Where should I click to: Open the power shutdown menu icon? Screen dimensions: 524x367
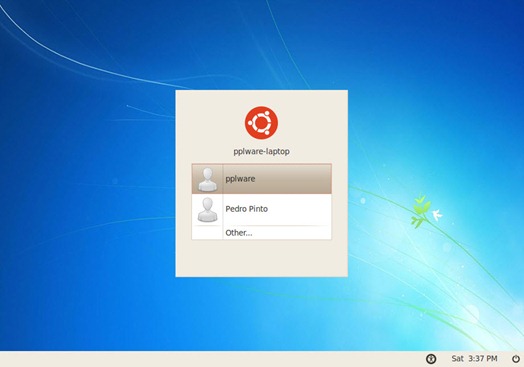[516, 359]
